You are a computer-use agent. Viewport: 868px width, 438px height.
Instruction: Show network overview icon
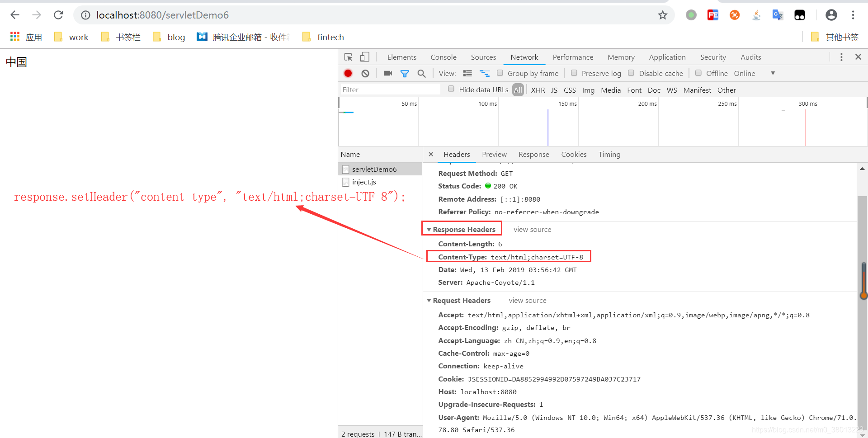485,73
